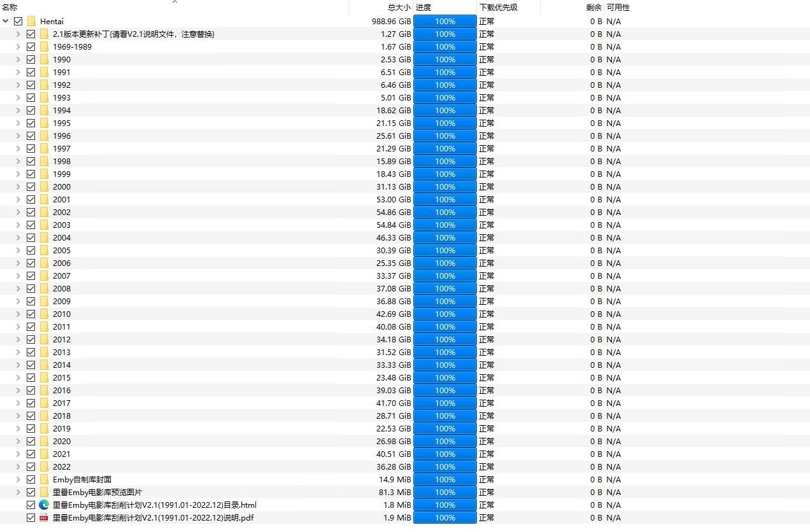Viewport: 810px width, 532px height.
Task: Expand the 2018 folder
Action: tap(18, 416)
